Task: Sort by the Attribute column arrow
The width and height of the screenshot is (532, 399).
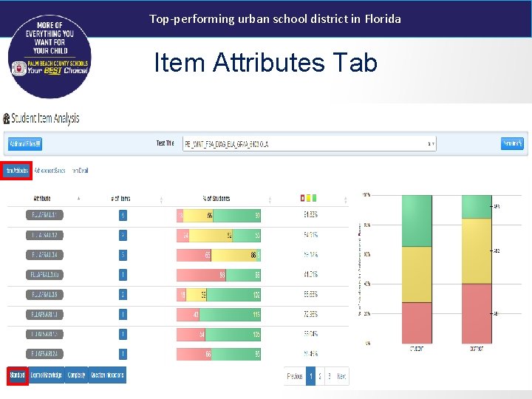Action: 78,199
